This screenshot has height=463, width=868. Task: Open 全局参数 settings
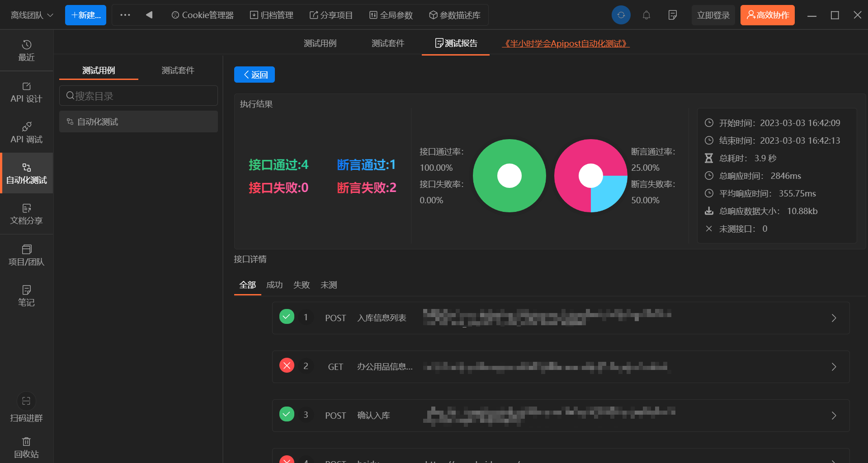click(391, 15)
